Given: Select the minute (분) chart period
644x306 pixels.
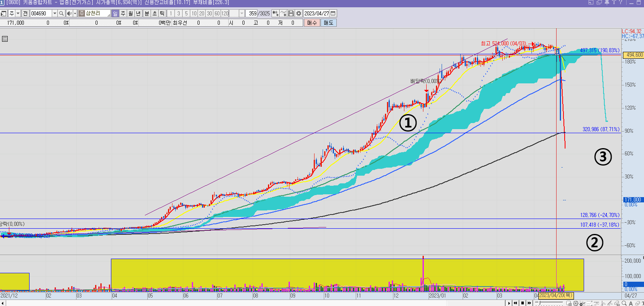Looking at the screenshot, I should pyautogui.click(x=147, y=13).
